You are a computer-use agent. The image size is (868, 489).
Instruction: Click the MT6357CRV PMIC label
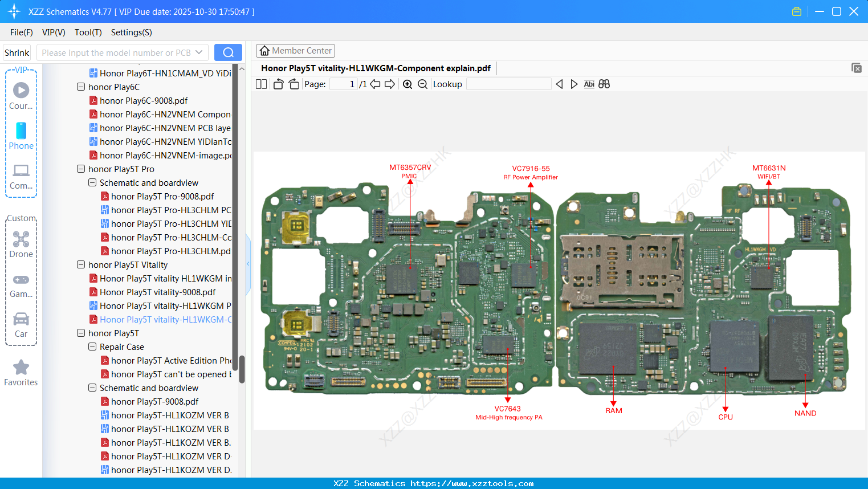click(x=410, y=172)
